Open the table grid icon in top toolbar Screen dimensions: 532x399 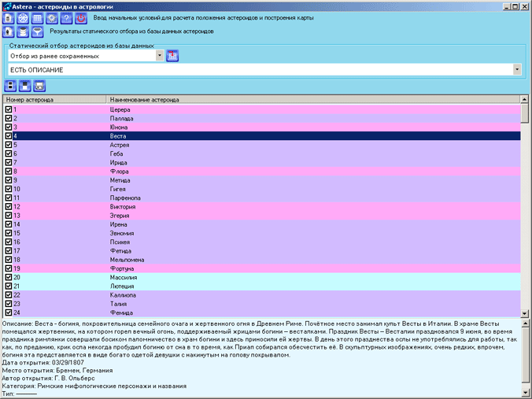point(38,17)
